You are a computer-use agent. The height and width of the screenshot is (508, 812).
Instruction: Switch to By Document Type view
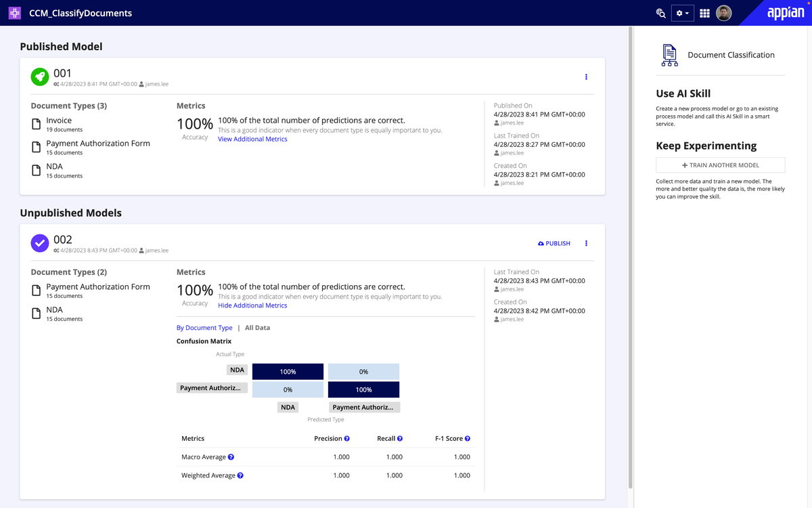coord(204,328)
